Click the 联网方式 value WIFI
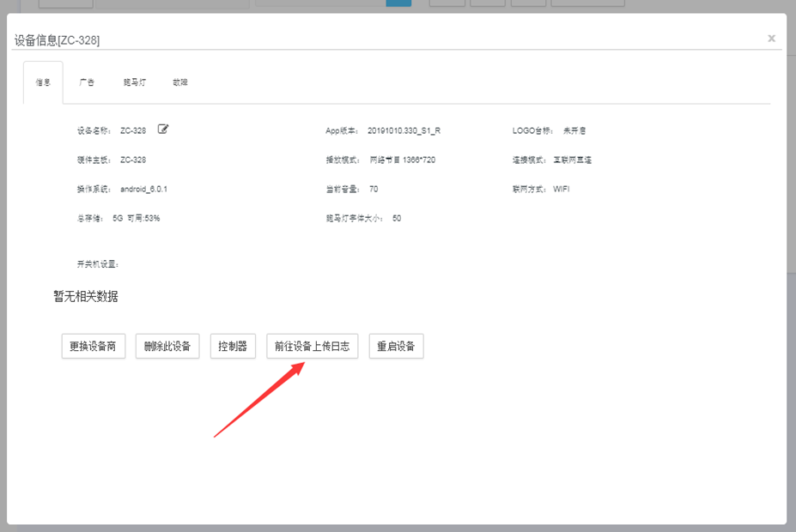The height and width of the screenshot is (532, 796). pyautogui.click(x=562, y=189)
